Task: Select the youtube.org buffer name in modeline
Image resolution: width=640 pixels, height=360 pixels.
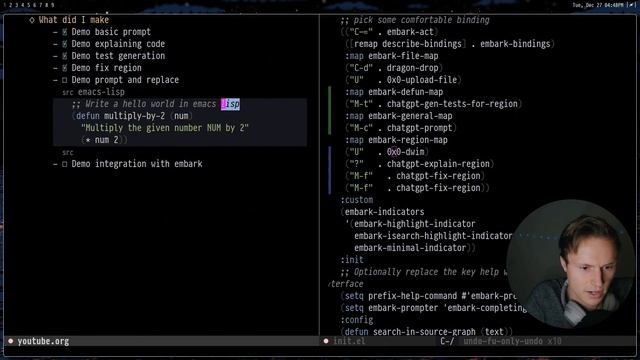Action: click(x=43, y=341)
